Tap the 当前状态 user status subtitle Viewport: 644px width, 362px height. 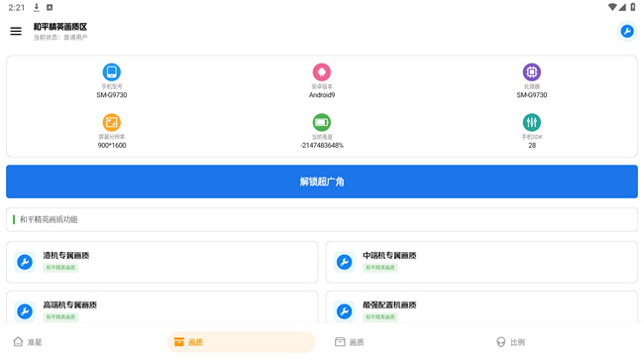(60, 38)
